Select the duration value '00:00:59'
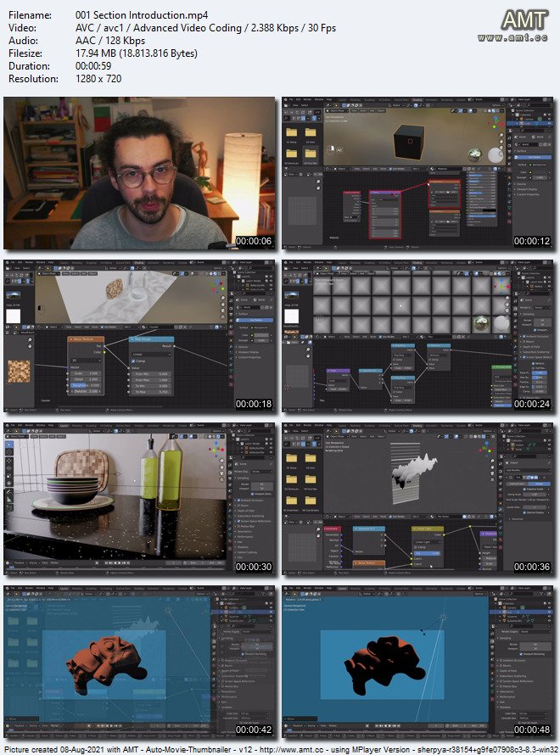 [x=93, y=66]
